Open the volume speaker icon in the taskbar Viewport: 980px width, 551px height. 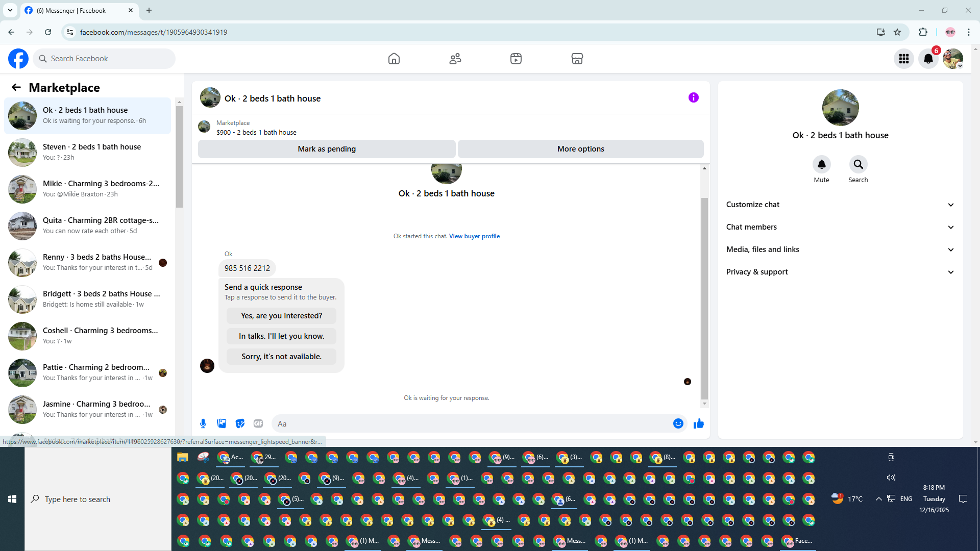[x=891, y=478]
